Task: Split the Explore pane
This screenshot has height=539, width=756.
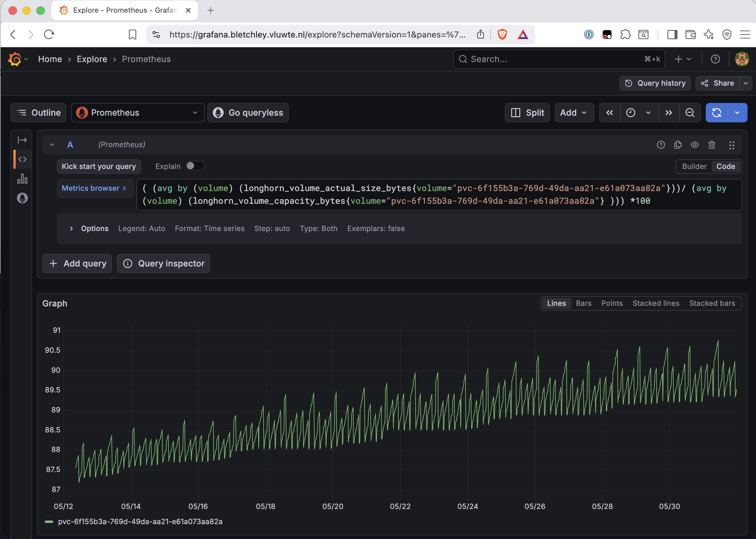Action: (527, 113)
